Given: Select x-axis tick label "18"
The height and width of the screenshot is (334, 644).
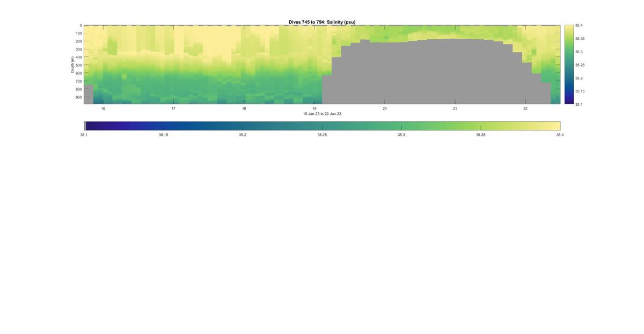Looking at the screenshot, I should tap(244, 108).
